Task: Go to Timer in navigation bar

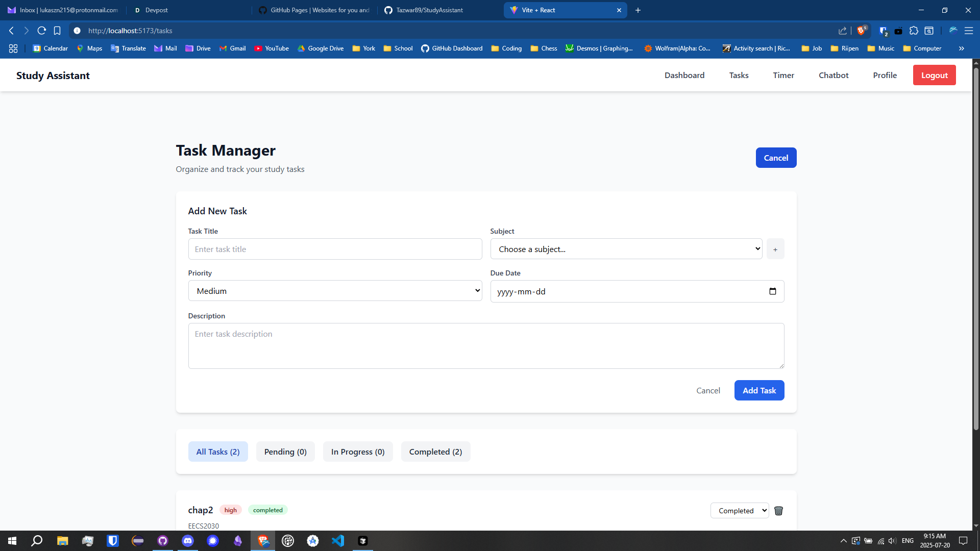Action: [783, 76]
